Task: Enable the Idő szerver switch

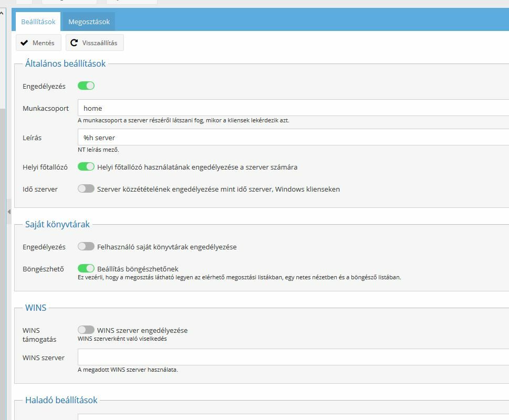Action: point(86,189)
